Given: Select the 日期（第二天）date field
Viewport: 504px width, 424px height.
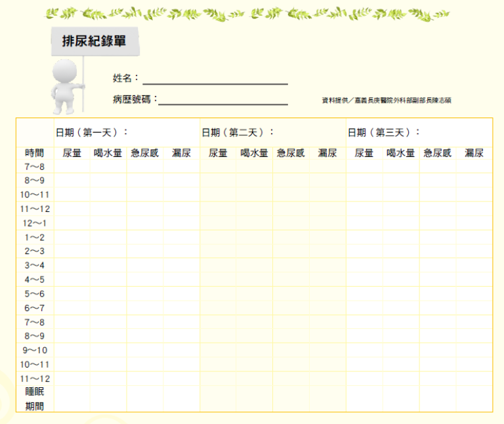Looking at the screenshot, I should 273,133.
